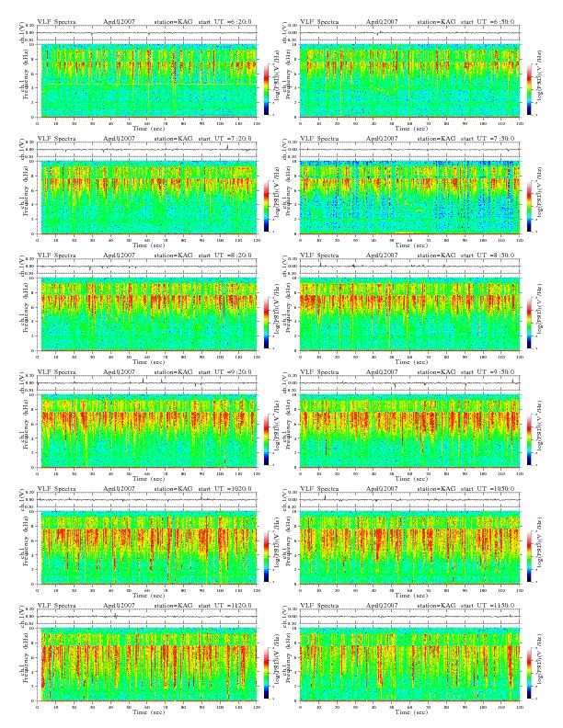Click the title text 'start UT =7:50:0'
The width and height of the screenshot is (563, 728).
pos(488,139)
